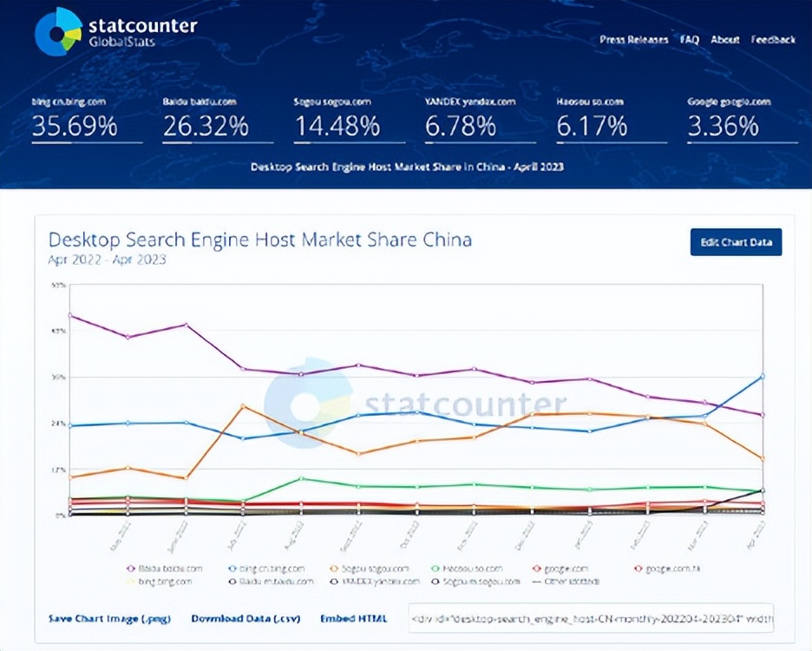Click the blue bing line's last data point
812x651 pixels.
[x=763, y=377]
